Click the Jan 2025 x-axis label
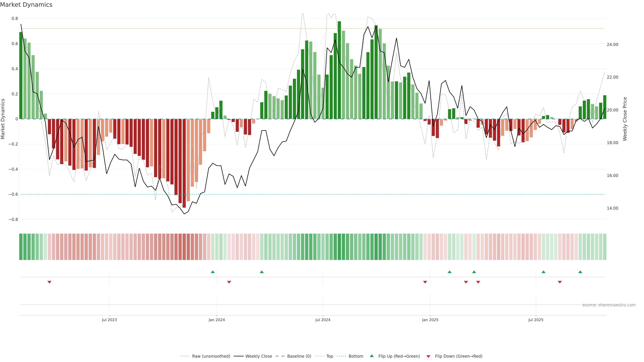 (430, 320)
